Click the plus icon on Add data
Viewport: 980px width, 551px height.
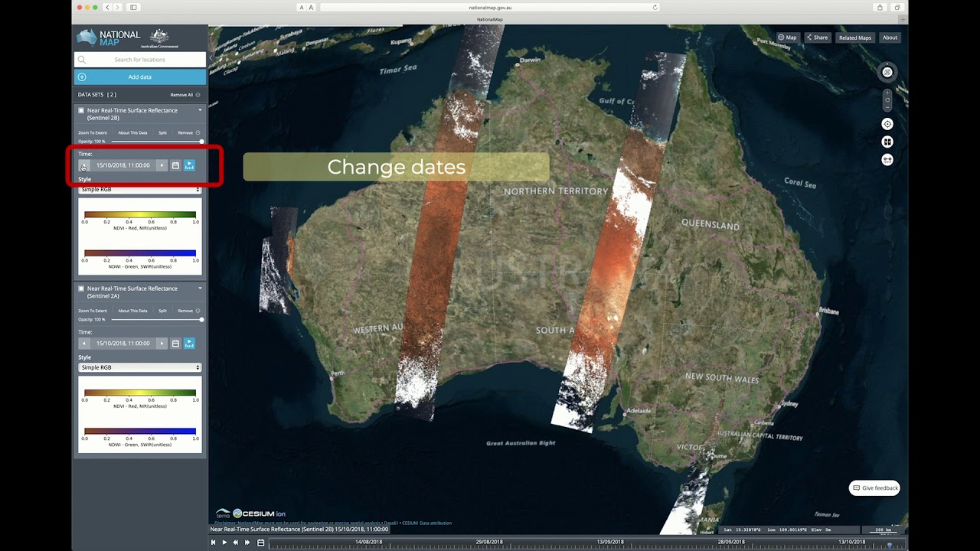pyautogui.click(x=82, y=77)
